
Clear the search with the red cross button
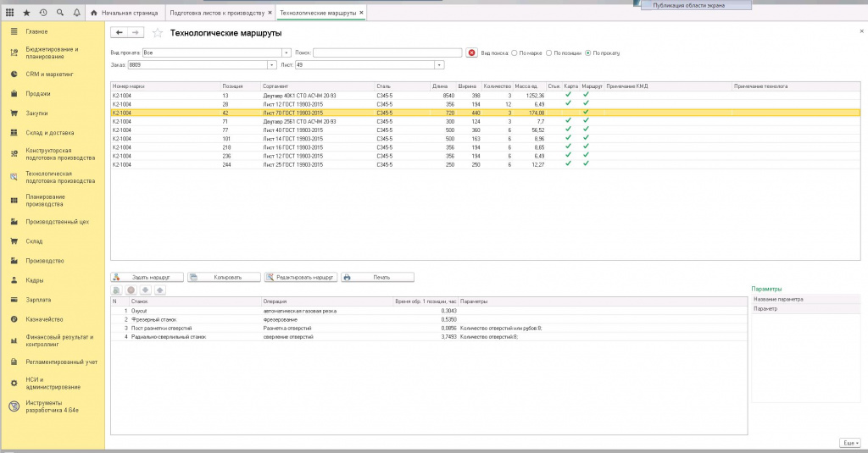pos(471,52)
